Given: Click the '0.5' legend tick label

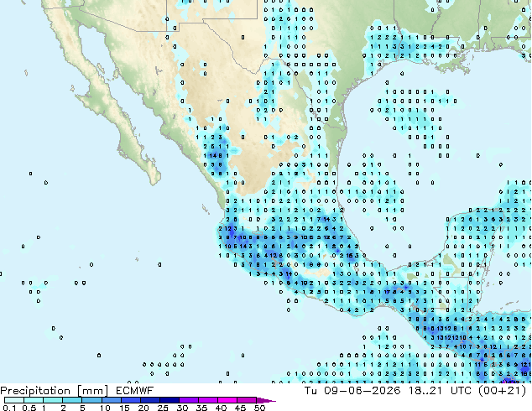Looking at the screenshot, I should pos(29,408).
